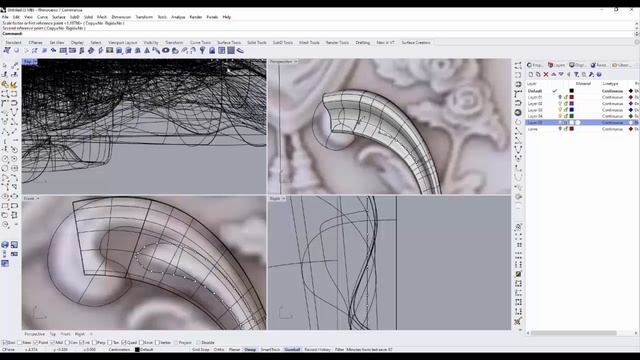Toggle Knot object snap checkbox
The height and width of the screenshot is (360, 640).
point(141,343)
